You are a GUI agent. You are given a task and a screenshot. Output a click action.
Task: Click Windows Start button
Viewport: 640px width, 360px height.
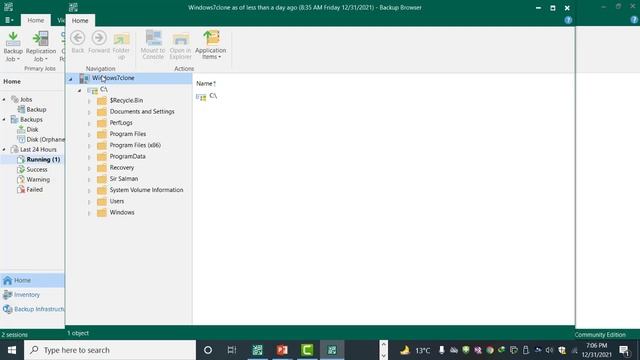point(11,350)
